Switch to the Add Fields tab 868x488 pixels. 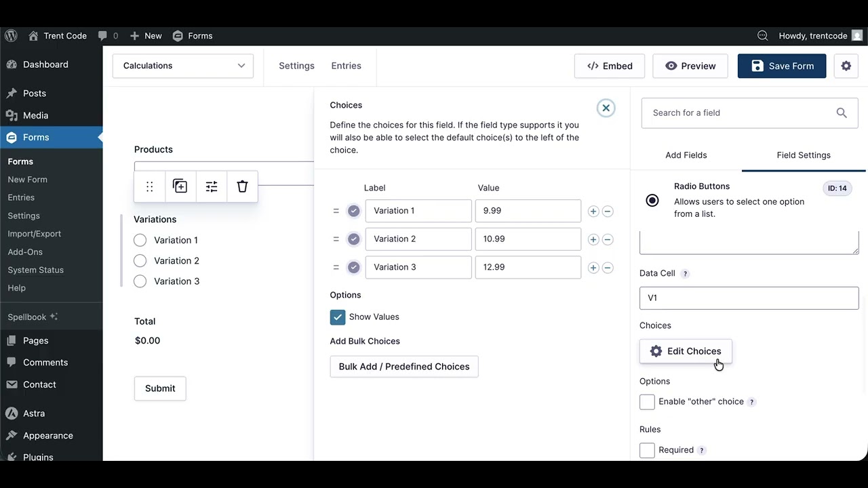686,155
